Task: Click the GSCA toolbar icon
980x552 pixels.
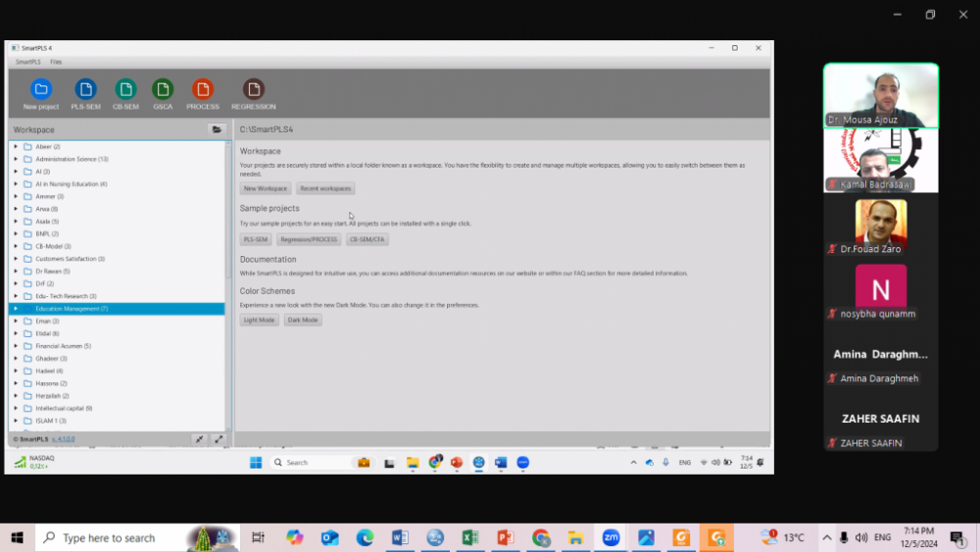Action: [x=163, y=94]
